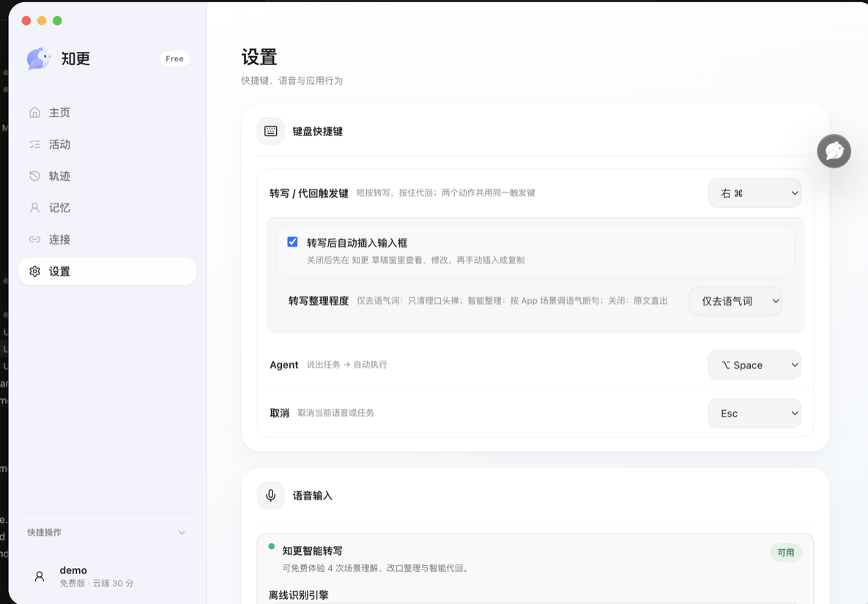The height and width of the screenshot is (604, 868).
Task: Click the 取消当前语音或任务 description
Action: pyautogui.click(x=336, y=413)
